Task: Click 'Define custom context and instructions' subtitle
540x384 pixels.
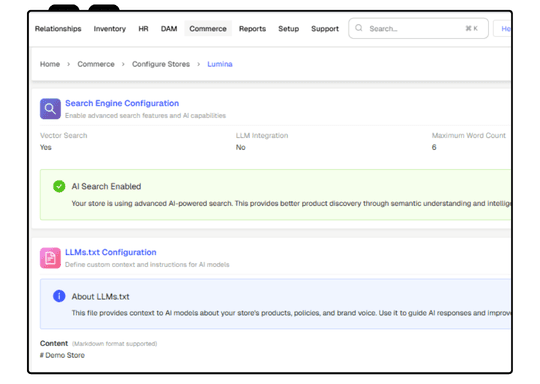Action: [147, 264]
